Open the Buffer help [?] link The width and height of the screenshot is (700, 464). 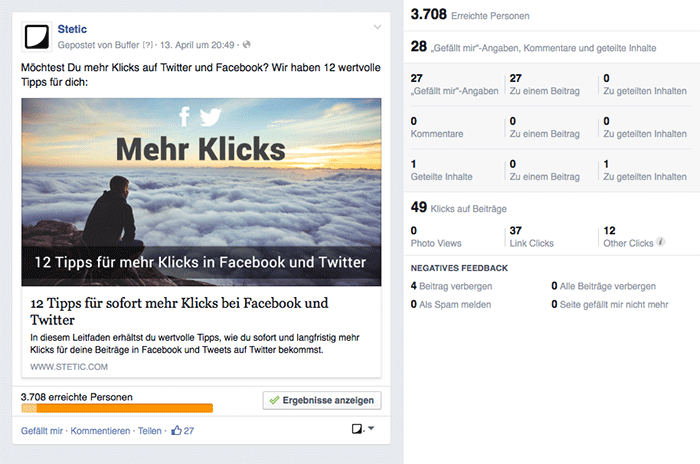147,45
